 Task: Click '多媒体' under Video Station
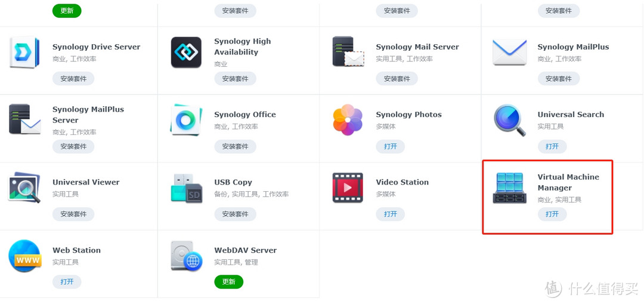click(x=386, y=194)
